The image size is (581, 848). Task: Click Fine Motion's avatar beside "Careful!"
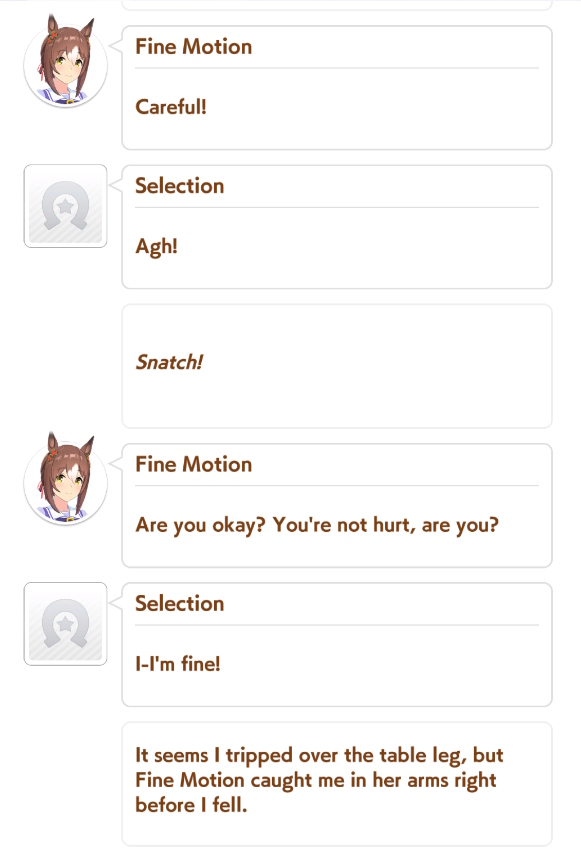coord(65,62)
